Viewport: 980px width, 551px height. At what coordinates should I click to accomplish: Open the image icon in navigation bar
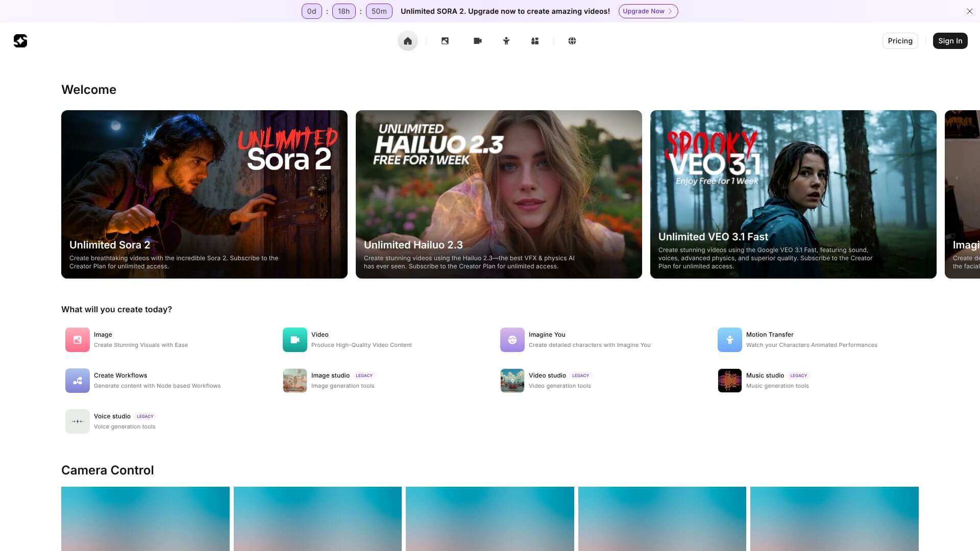click(445, 41)
